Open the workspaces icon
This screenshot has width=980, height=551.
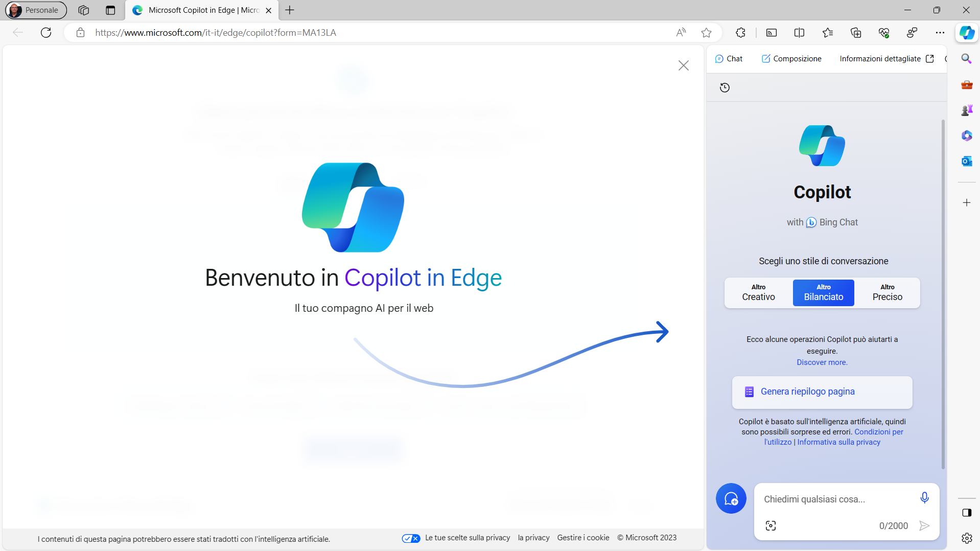click(84, 10)
